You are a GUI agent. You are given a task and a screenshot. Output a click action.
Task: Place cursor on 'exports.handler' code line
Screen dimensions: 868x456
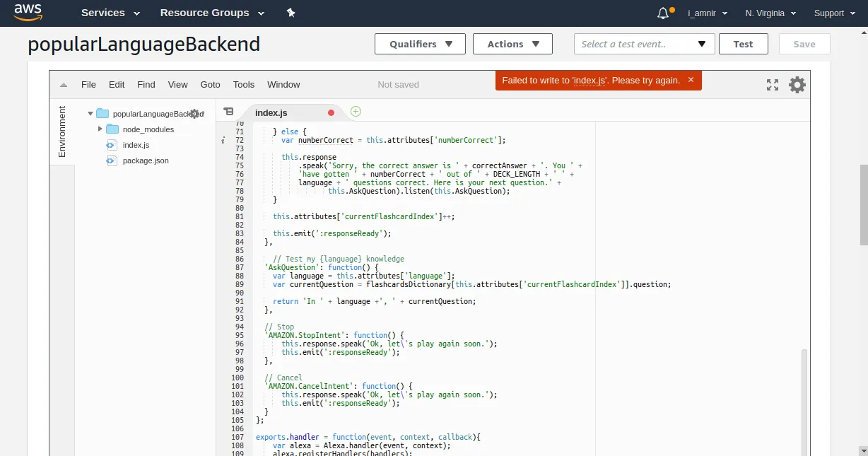click(368, 437)
